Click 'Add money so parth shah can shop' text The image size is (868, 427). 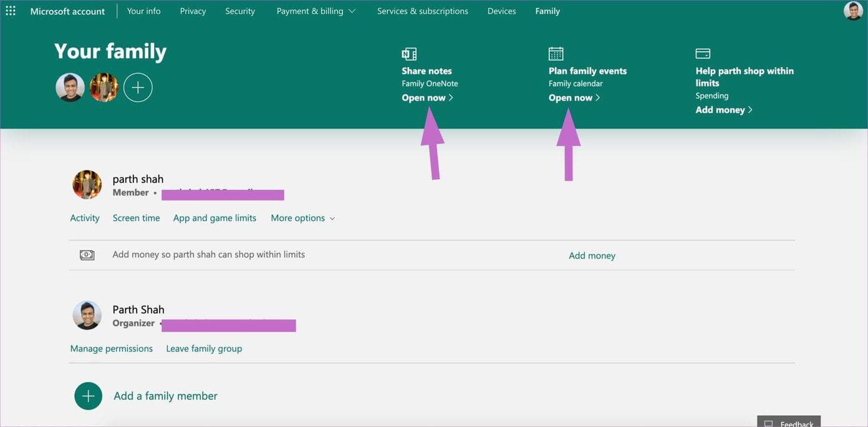pos(208,254)
